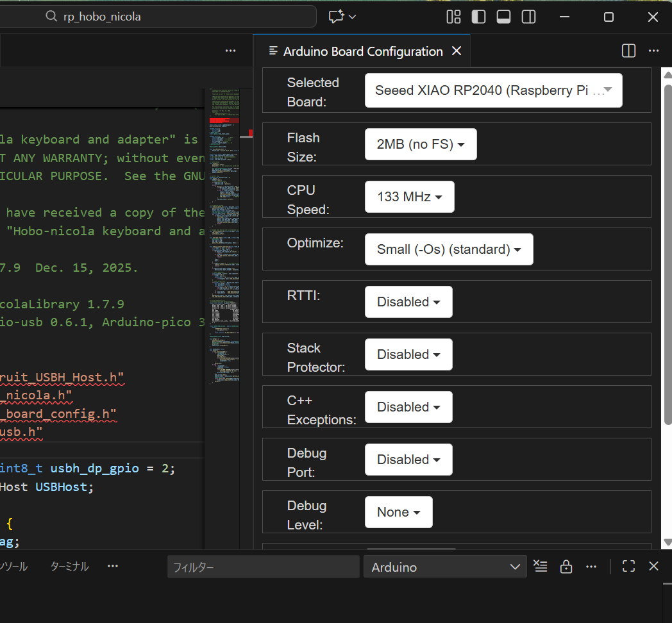Select the Arduino Board Configuration tab

[362, 51]
